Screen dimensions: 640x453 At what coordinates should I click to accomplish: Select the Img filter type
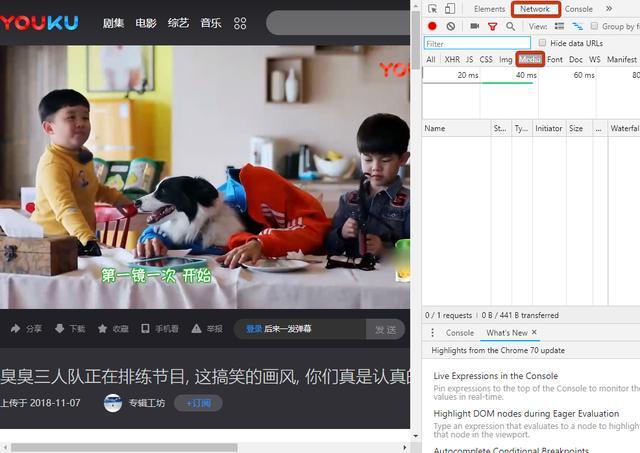tap(505, 60)
